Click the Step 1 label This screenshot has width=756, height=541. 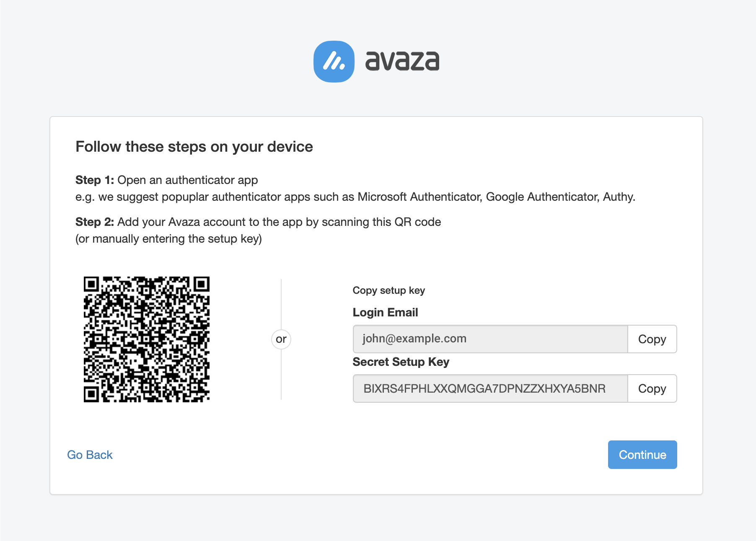point(95,180)
